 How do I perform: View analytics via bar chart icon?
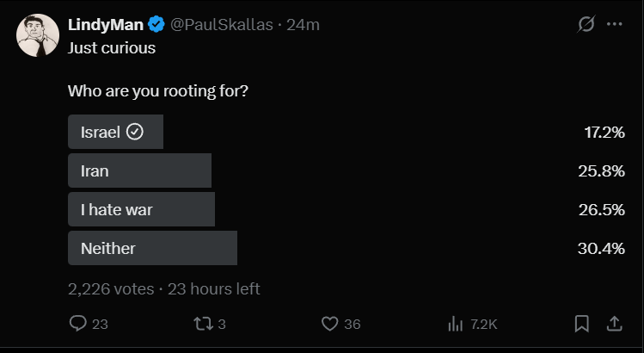tap(455, 324)
